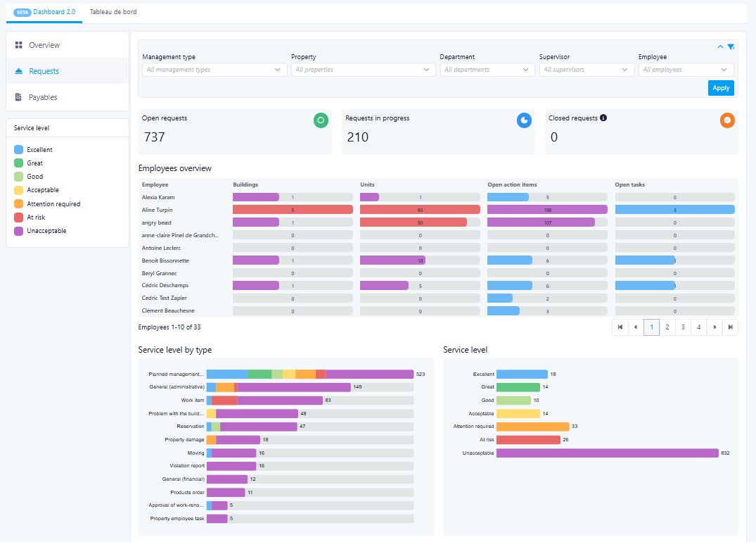Switch to Tableau de bord tab
Screen dimensions: 756x542
[x=113, y=12]
